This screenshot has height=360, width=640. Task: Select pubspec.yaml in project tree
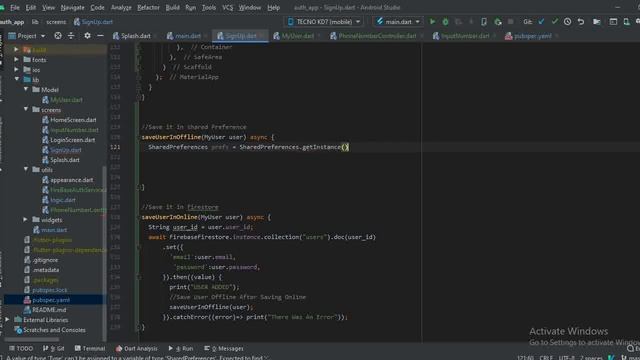[x=51, y=300]
